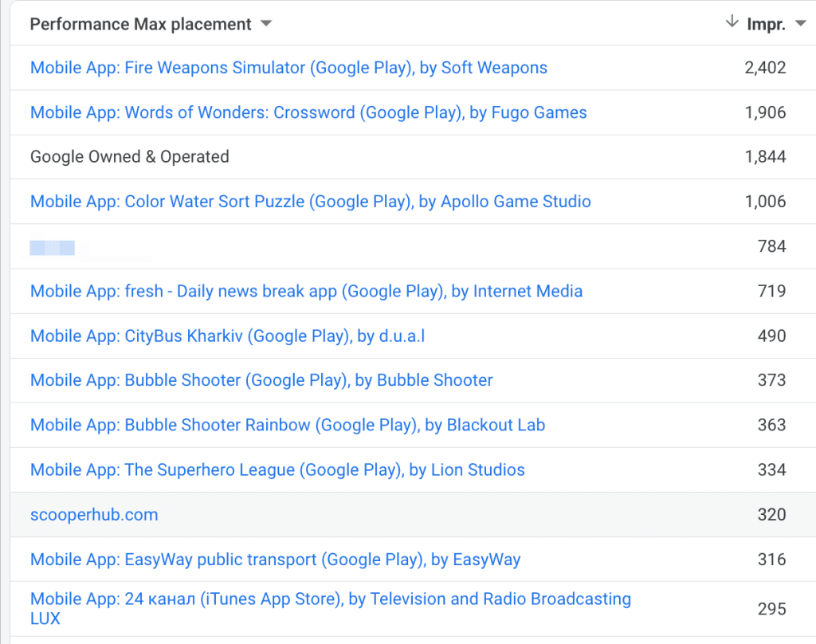Click the Impr. column header label
The image size is (816, 644).
[x=766, y=24]
